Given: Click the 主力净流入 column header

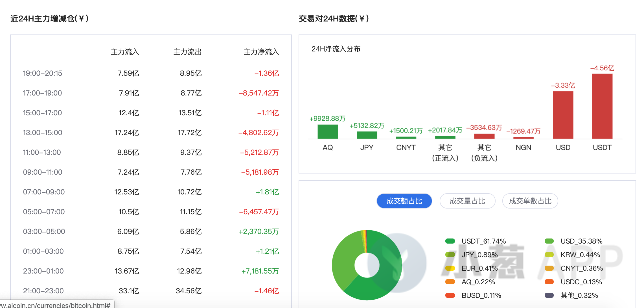Looking at the screenshot, I should (261, 52).
